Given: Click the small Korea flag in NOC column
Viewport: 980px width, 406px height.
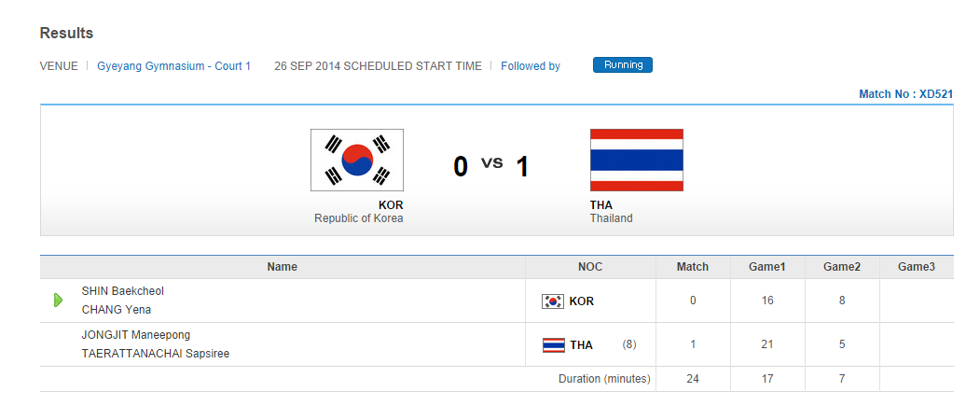Looking at the screenshot, I should coord(553,301).
